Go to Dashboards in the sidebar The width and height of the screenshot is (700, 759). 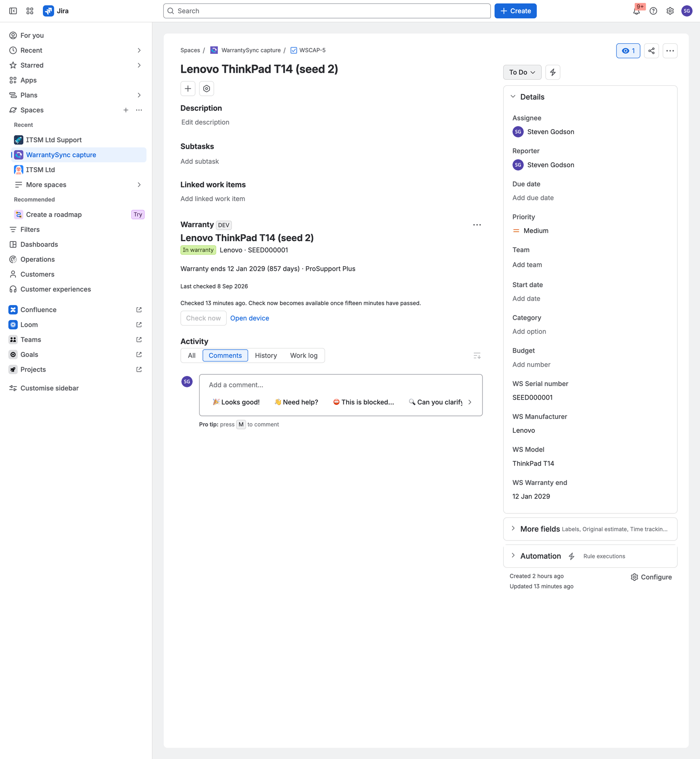tap(75, 245)
